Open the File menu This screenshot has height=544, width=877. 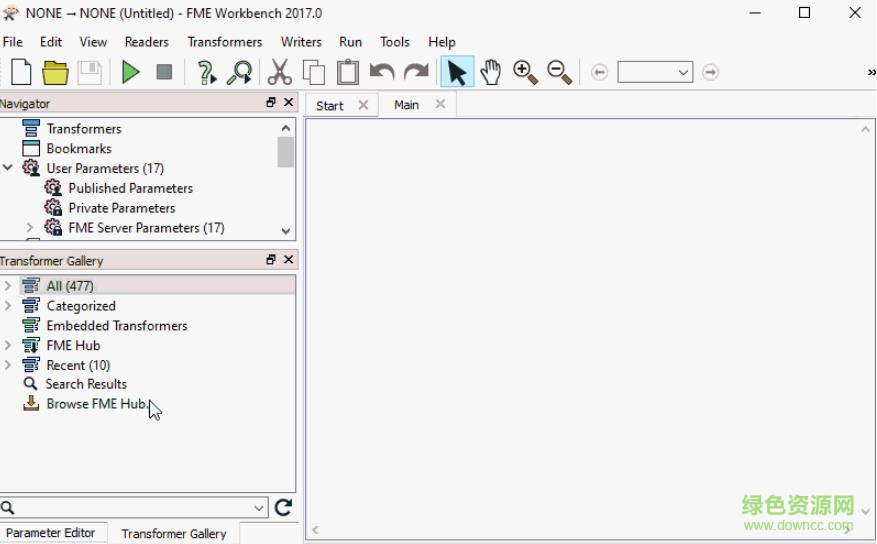tap(12, 42)
